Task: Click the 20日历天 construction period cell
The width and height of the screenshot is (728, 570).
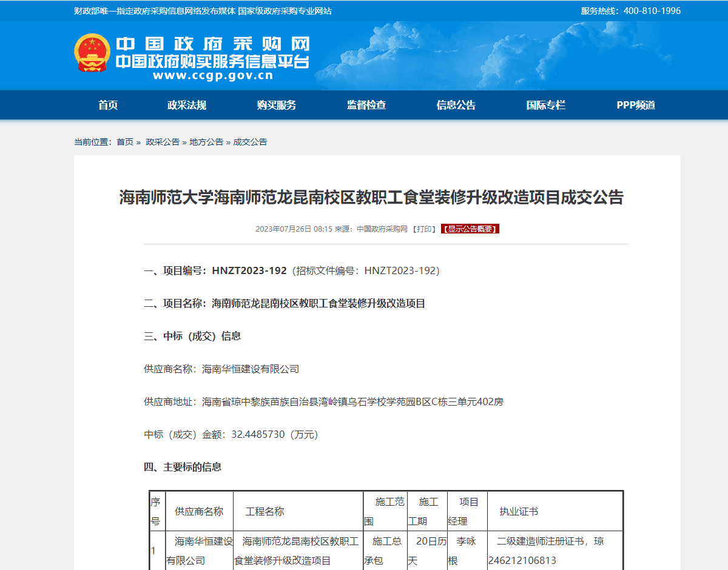Action: pyautogui.click(x=427, y=551)
